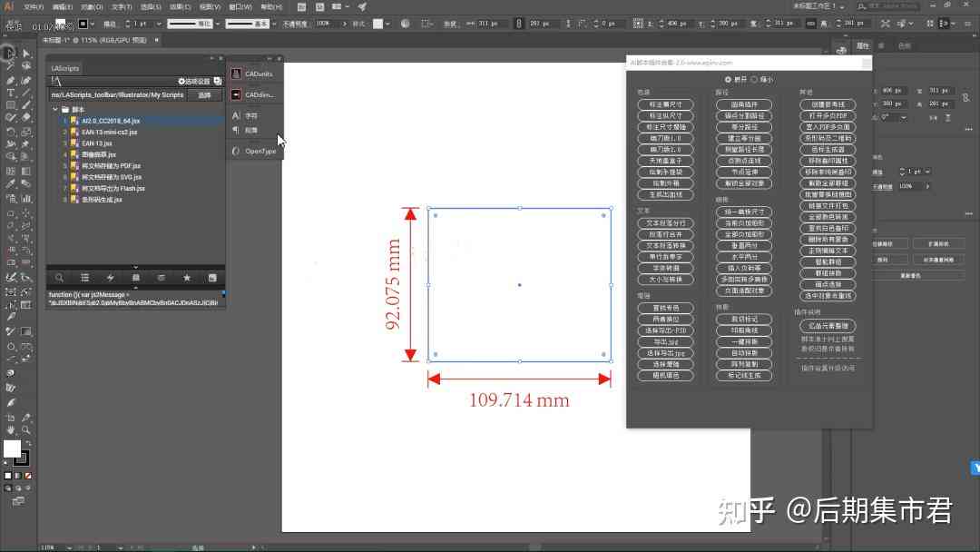Switch to the LAScripts tab
The image size is (980, 552).
click(65, 68)
